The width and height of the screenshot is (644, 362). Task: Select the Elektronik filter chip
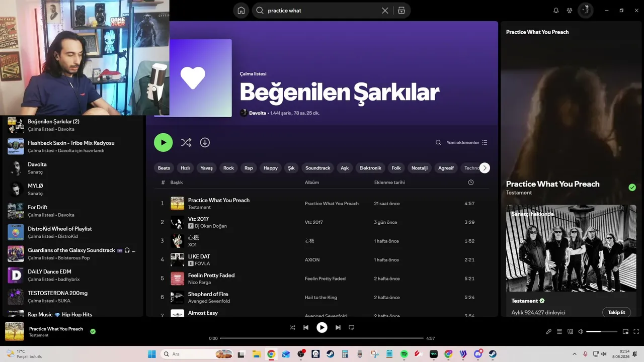pos(370,168)
